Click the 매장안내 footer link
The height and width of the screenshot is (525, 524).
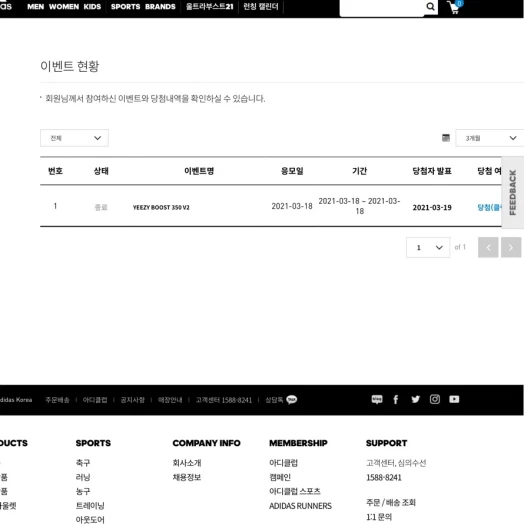coord(170,400)
